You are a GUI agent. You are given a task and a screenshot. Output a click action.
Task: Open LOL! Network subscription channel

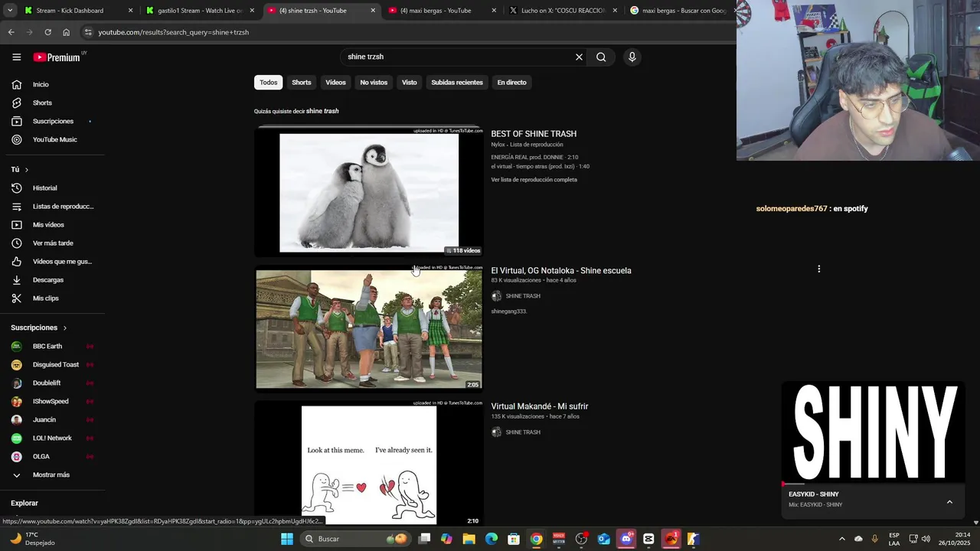point(53,438)
